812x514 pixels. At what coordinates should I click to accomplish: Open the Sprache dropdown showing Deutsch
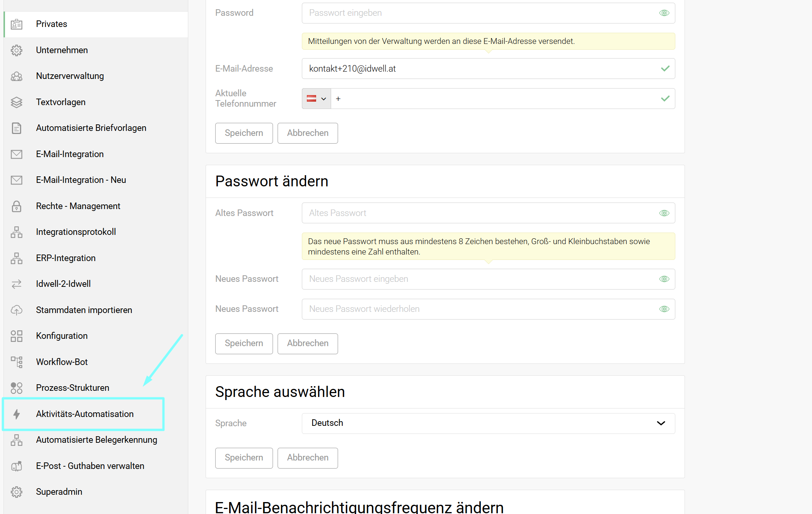point(488,423)
